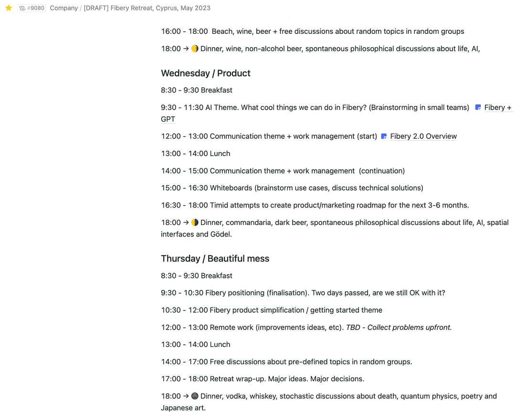Click the Wednesday / Product heading
Viewport: 525px width, 420px height.
[x=206, y=73]
